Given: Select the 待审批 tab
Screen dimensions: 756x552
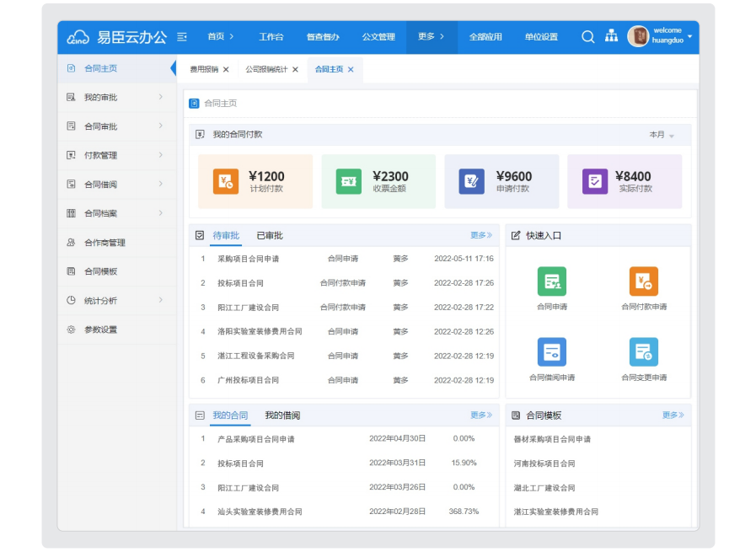Looking at the screenshot, I should click(226, 235).
